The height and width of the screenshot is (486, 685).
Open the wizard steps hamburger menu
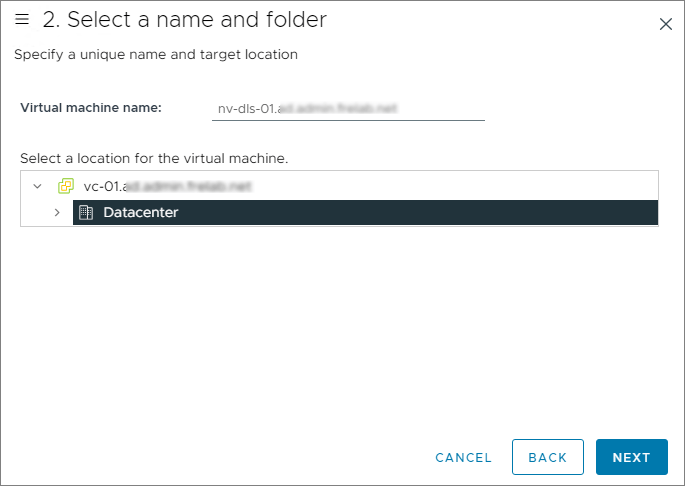(x=22, y=20)
